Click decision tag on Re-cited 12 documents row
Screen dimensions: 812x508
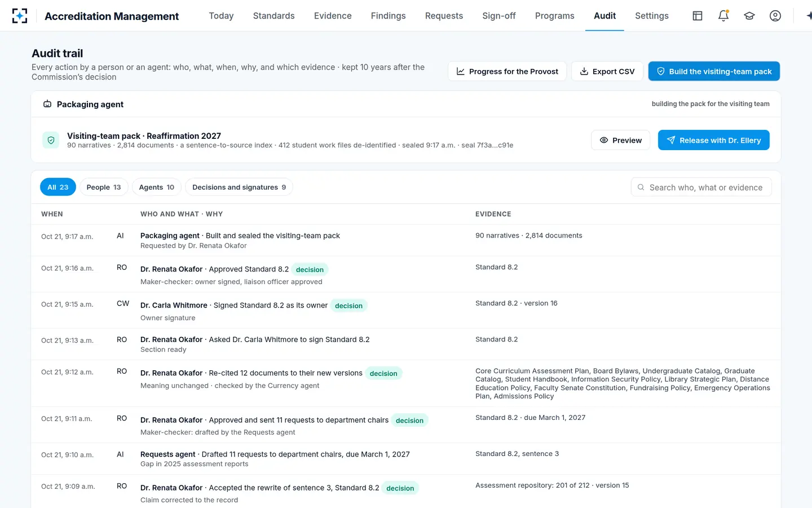[383, 373]
